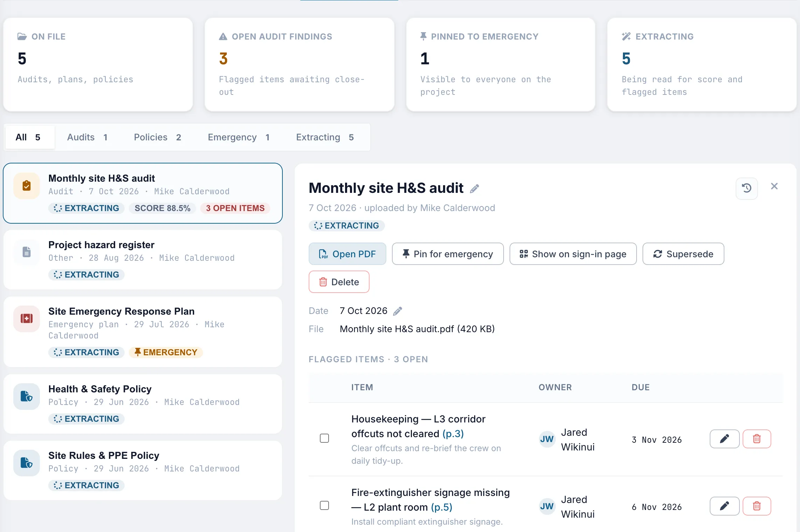Edit title pencil next to Monthly site H&S audit

[x=475, y=189]
